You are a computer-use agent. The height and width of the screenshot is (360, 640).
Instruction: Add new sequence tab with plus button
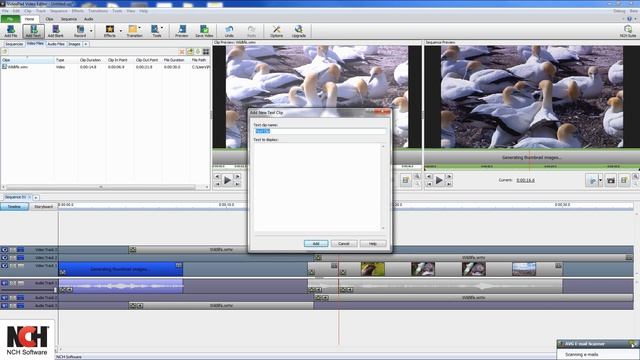pos(36,197)
